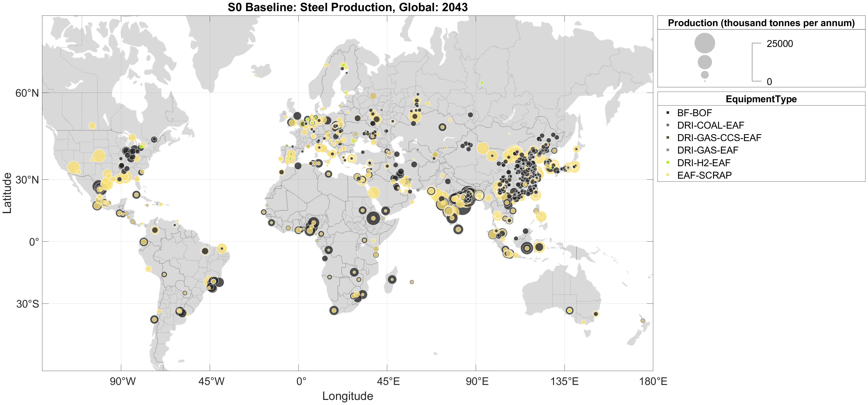Click the green DRI-H2-EAF legend marker

click(x=668, y=163)
